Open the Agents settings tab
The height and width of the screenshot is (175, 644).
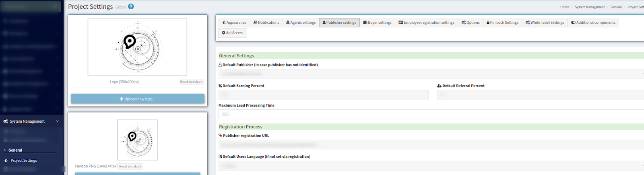[301, 23]
